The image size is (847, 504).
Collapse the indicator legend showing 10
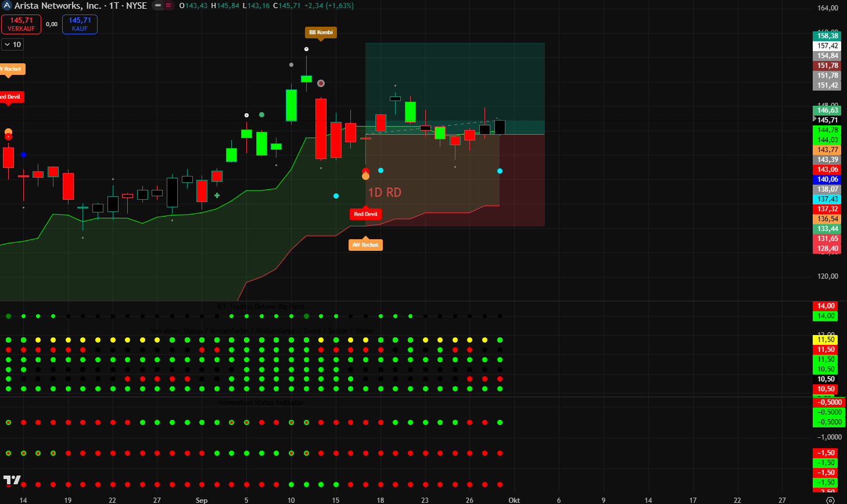pos(12,45)
